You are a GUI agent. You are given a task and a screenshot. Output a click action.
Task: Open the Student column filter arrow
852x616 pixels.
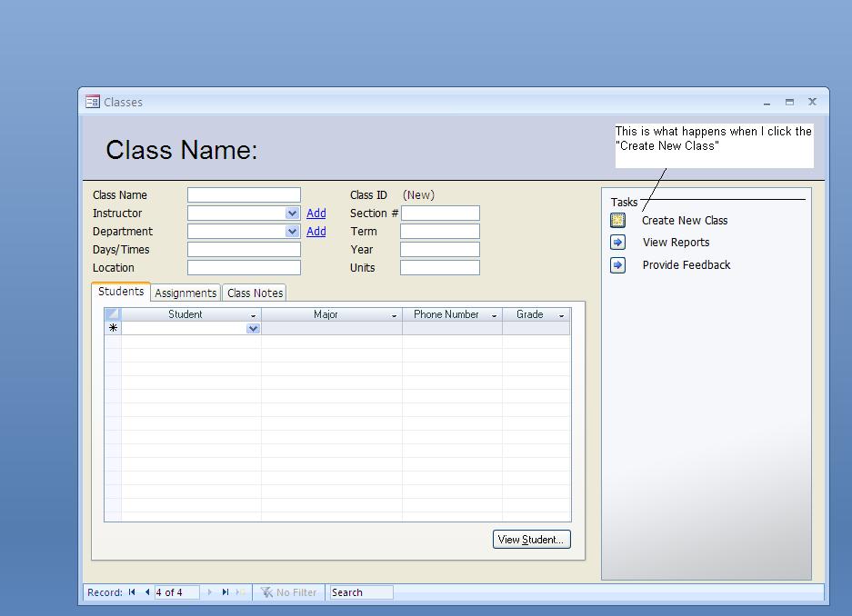click(x=253, y=315)
